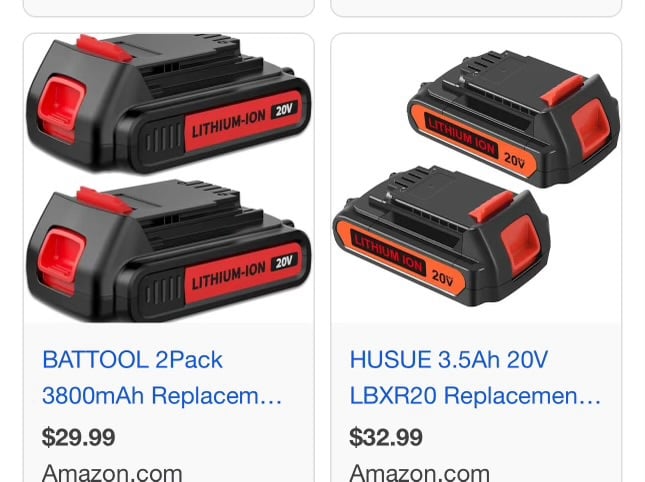Screen dimensions: 645x482
Task: Click the 20V badge on upper red battery
Action: pyautogui.click(x=284, y=110)
